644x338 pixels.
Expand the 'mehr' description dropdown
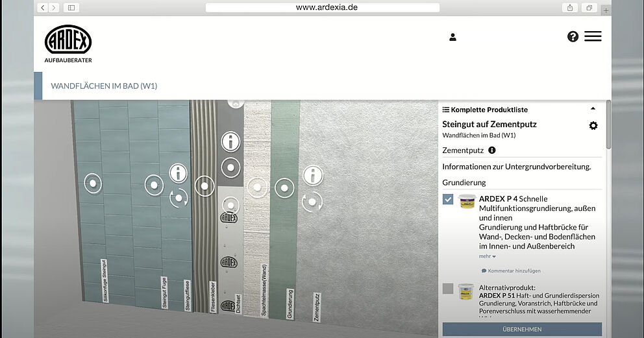488,256
